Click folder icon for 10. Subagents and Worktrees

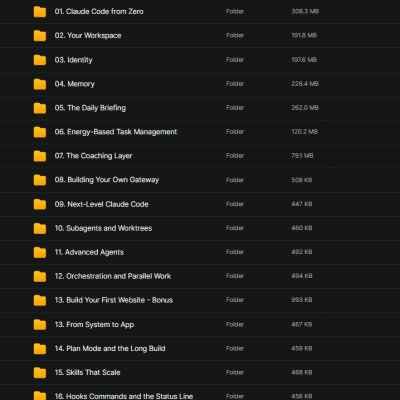click(x=40, y=228)
